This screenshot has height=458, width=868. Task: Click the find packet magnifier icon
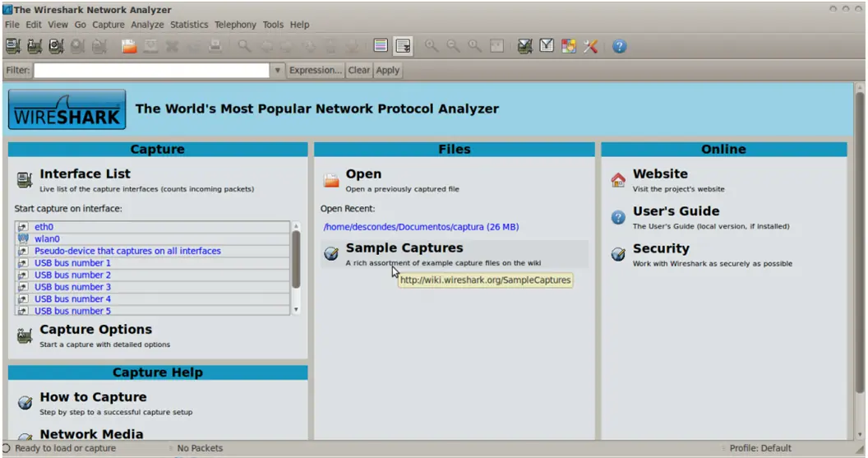tap(244, 47)
